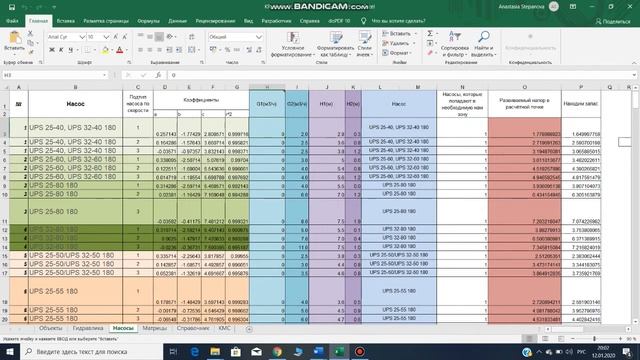Image resolution: width=640 pixels, height=360 pixels.
Task: Open the fill color dropdown arrow
Action: [x=111, y=50]
